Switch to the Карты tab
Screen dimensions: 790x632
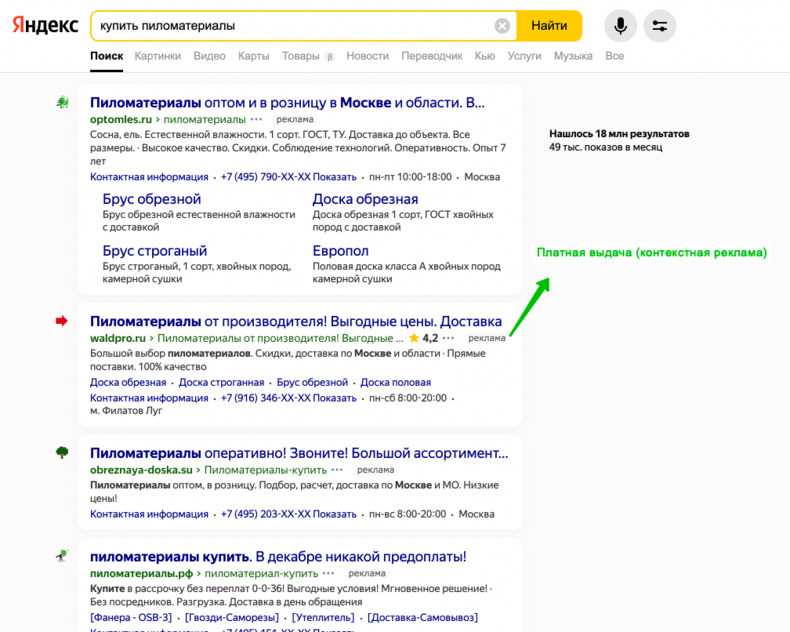point(253,56)
